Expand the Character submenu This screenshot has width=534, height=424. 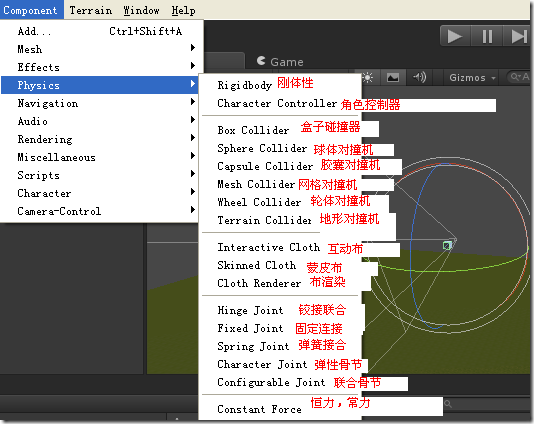pyautogui.click(x=100, y=193)
